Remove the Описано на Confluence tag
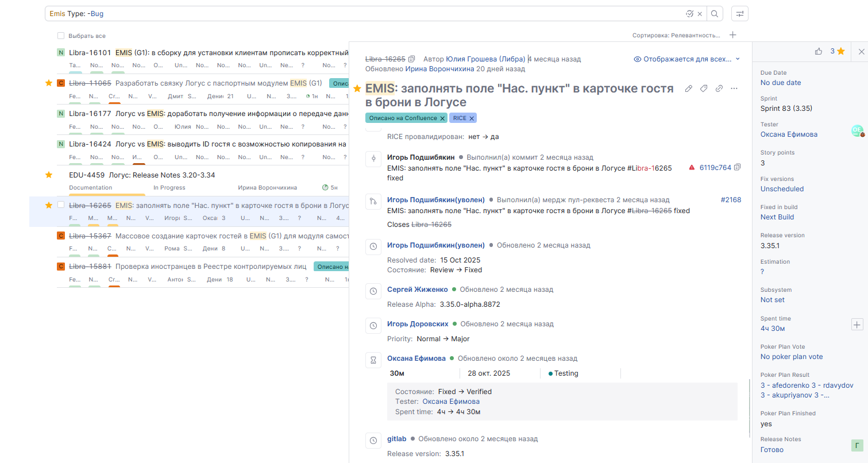The image size is (868, 463). coord(442,118)
